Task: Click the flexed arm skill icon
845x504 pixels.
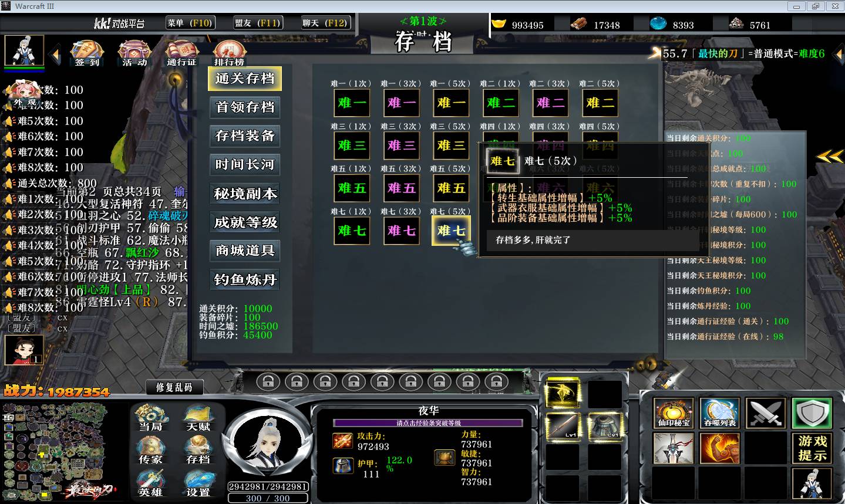Action: [x=720, y=448]
